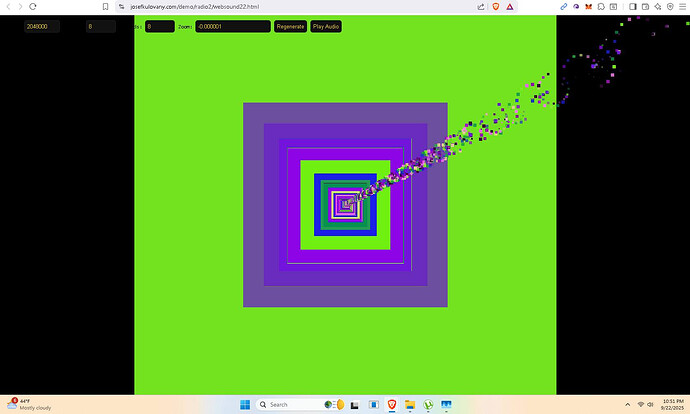Viewport: 690px width, 414px height.
Task: Open the Brave Shields lion icon
Action: (496, 6)
